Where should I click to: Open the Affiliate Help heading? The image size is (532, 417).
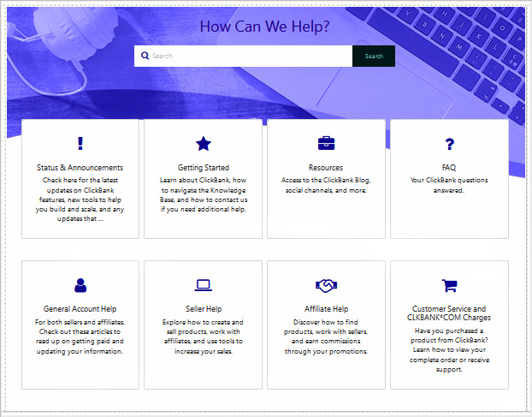[326, 308]
